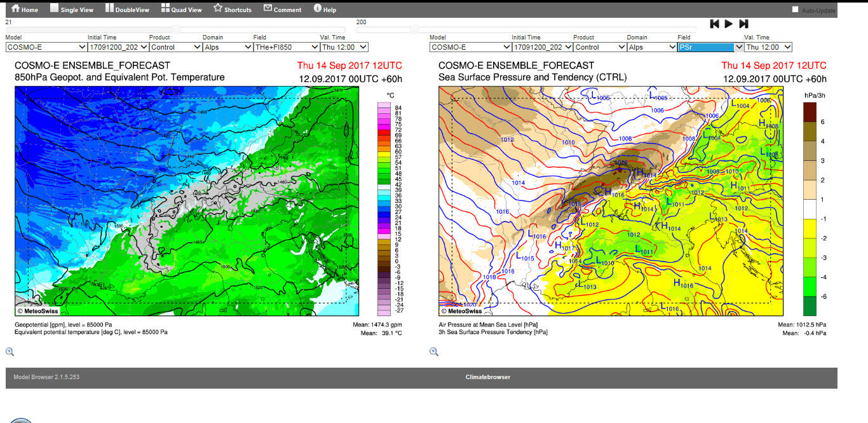Click right map MeteoSwiss copyright label
The image size is (868, 423).
pos(461,311)
